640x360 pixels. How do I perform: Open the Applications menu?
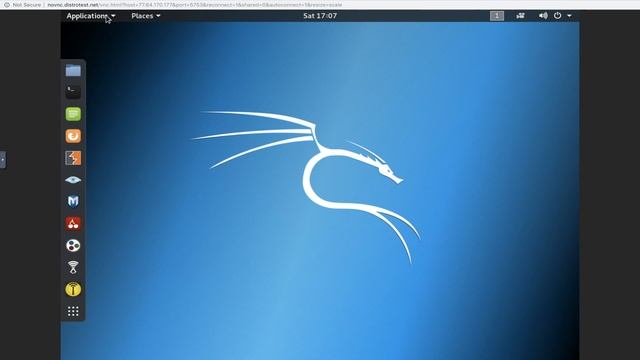[x=91, y=16]
